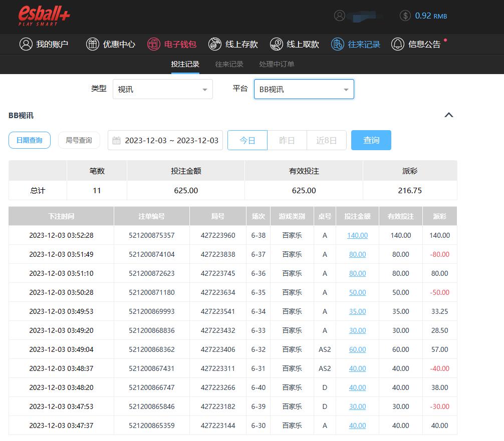This screenshot has width=504, height=441.
Task: Open 我的账户 account icon
Action: pos(26,44)
